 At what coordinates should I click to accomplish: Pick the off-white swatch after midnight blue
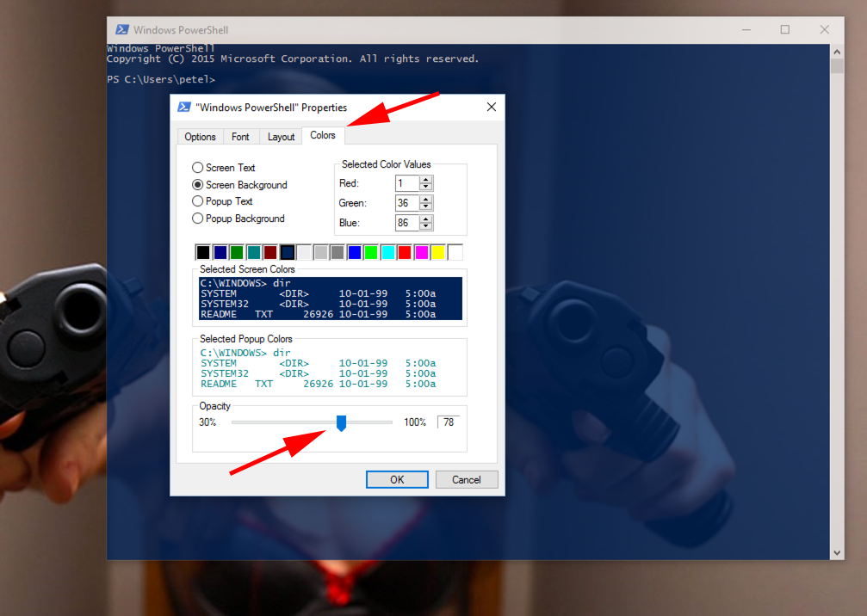point(304,252)
